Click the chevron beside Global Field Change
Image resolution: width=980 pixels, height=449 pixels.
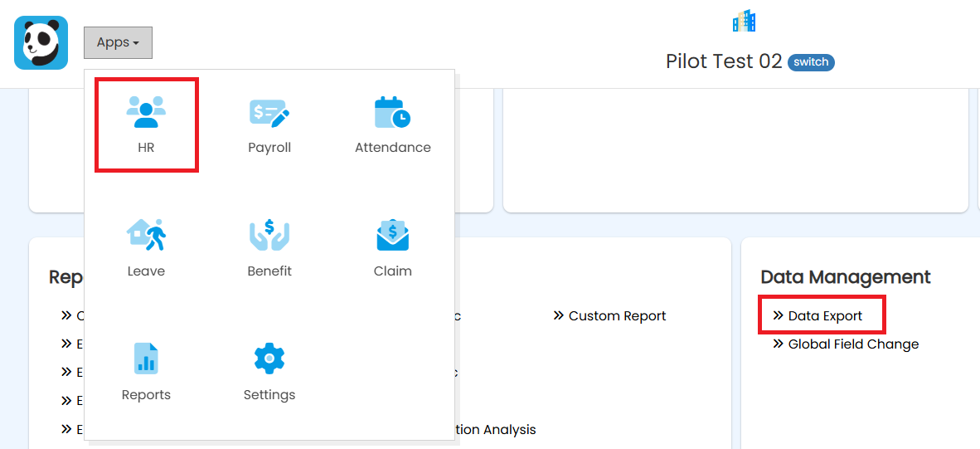point(779,344)
